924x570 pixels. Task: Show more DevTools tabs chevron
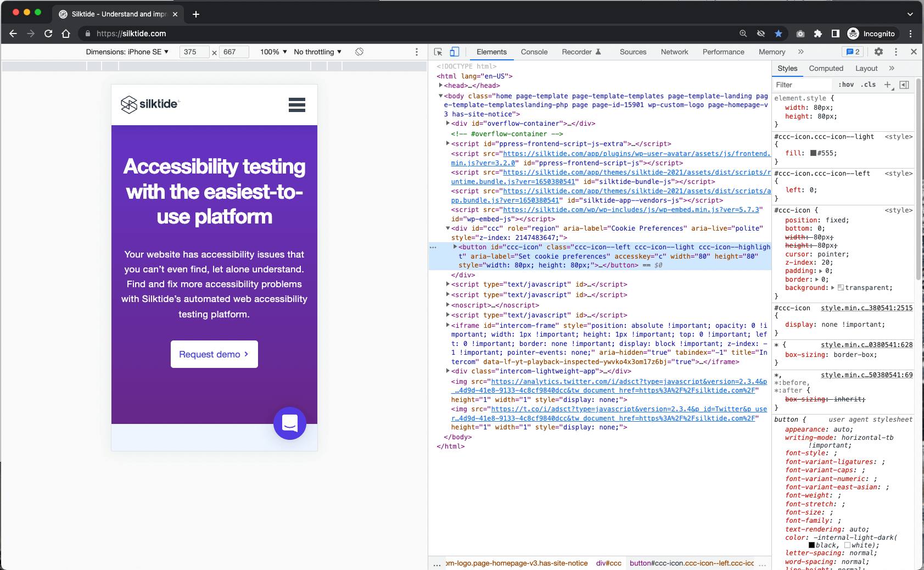(801, 52)
